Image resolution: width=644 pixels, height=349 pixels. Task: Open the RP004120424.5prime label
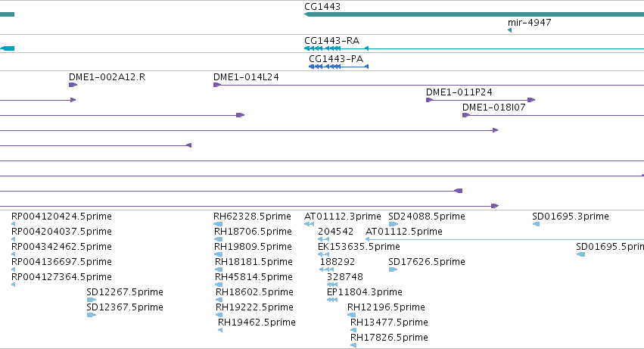(61, 217)
